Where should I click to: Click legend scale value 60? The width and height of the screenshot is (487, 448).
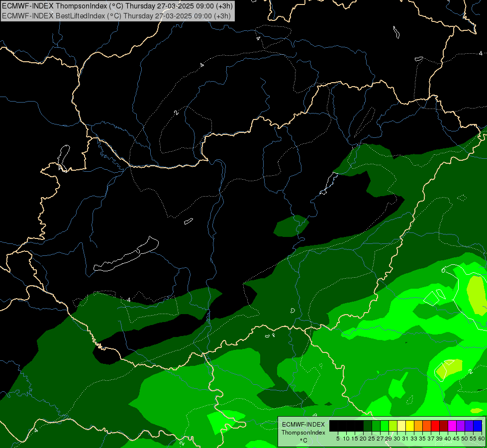[482, 439]
